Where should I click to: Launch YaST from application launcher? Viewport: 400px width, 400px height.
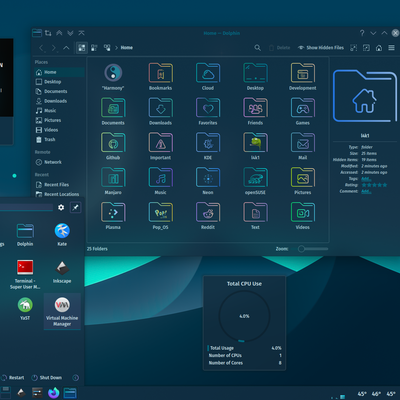[25, 309]
